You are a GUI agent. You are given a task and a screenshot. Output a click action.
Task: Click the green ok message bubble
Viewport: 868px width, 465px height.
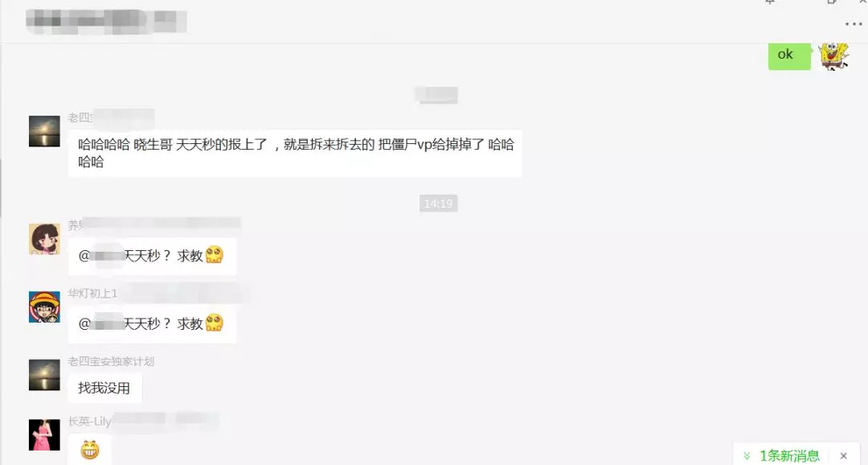(789, 55)
